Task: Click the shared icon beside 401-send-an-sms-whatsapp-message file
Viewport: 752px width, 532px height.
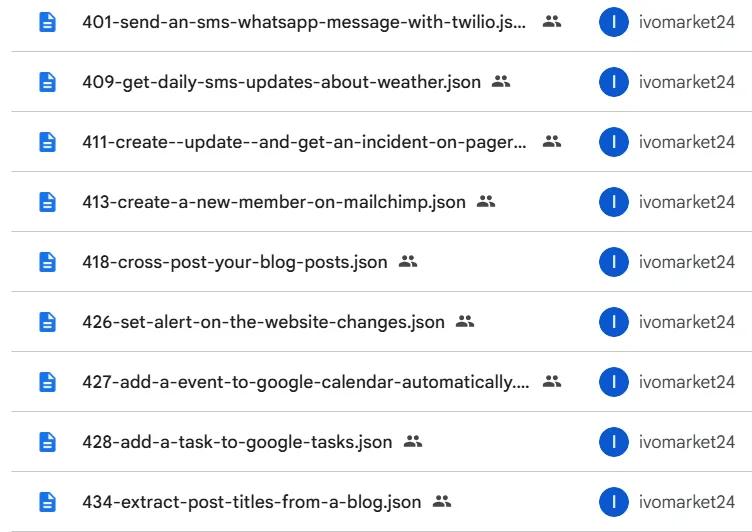Action: 552,22
